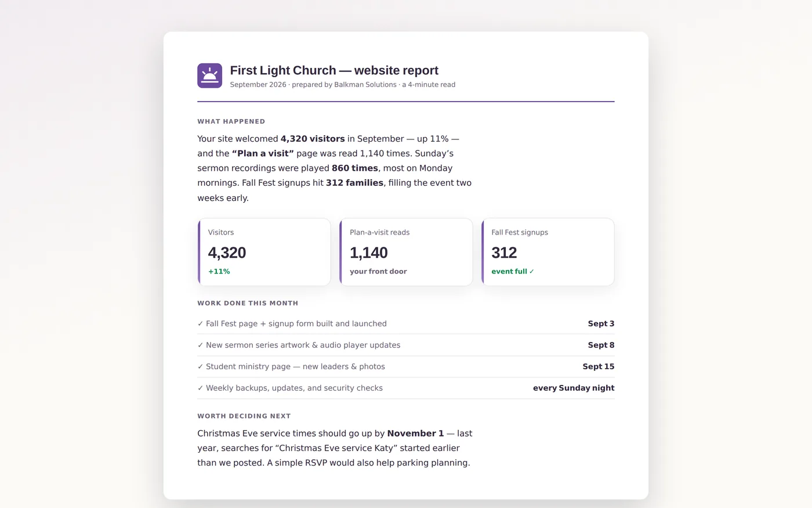Click the "Sept 15" date
The image size is (812, 508).
point(599,366)
